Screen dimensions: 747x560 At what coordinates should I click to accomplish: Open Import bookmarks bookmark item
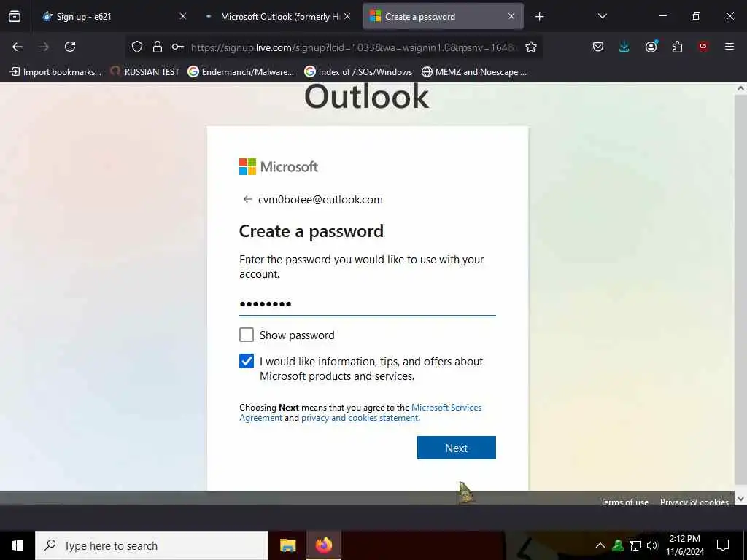click(55, 72)
